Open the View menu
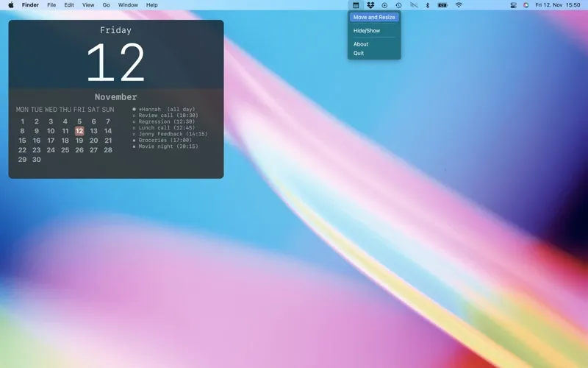 (88, 5)
